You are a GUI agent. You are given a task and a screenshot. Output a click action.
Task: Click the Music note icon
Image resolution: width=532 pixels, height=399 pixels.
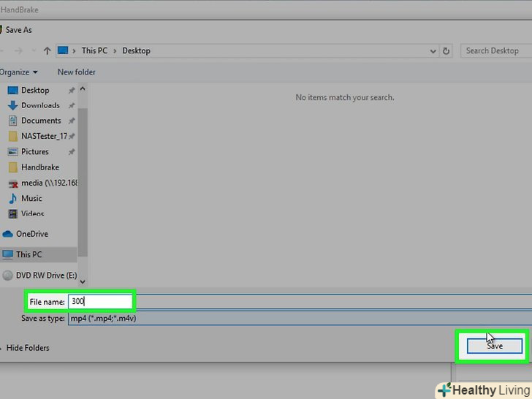click(12, 199)
